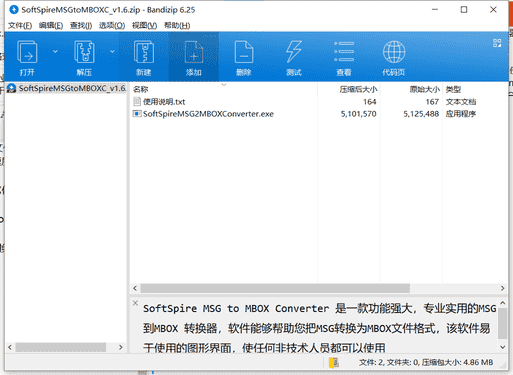The width and height of the screenshot is (513, 375).
Task: Sort by the 原始大小 column header
Action: [425, 89]
